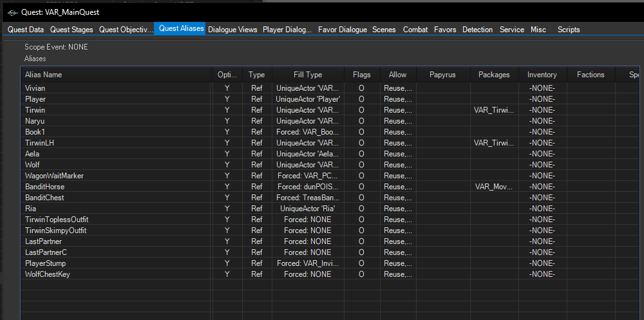This screenshot has width=644, height=320.
Task: Click the Opti... column header
Action: tap(227, 75)
